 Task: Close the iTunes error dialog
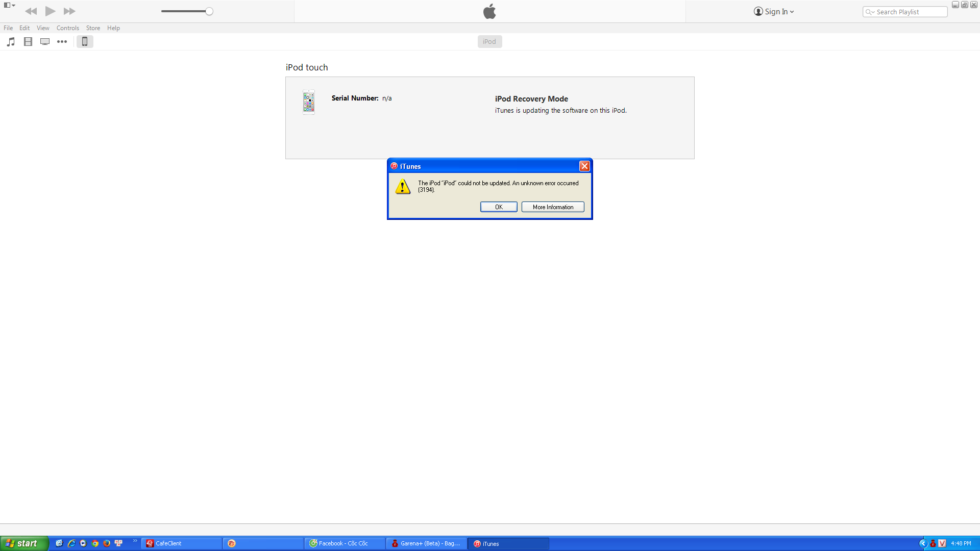[x=584, y=166]
